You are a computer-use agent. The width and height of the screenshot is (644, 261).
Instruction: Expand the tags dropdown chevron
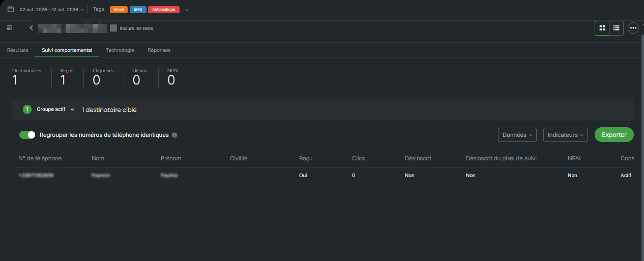(x=187, y=10)
